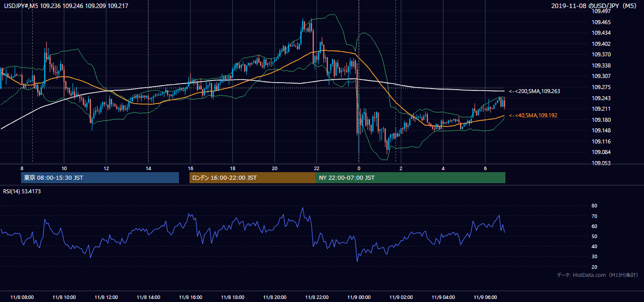The width and height of the screenshot is (644, 302).
Task: Click price axis value 109.338
Action: [601, 65]
